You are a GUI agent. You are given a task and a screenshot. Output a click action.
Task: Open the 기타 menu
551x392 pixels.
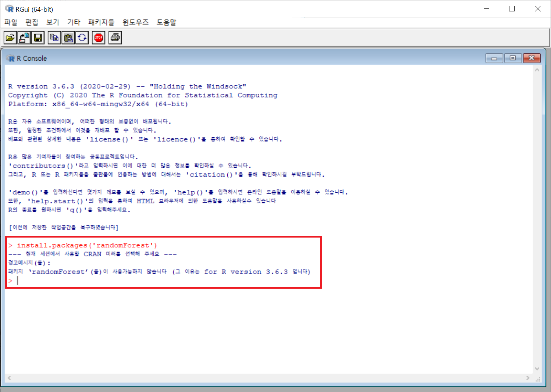tap(74, 22)
